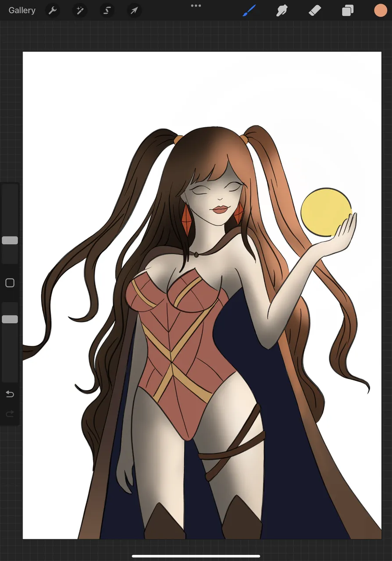
Task: Select the Brush tool
Action: [x=249, y=11]
